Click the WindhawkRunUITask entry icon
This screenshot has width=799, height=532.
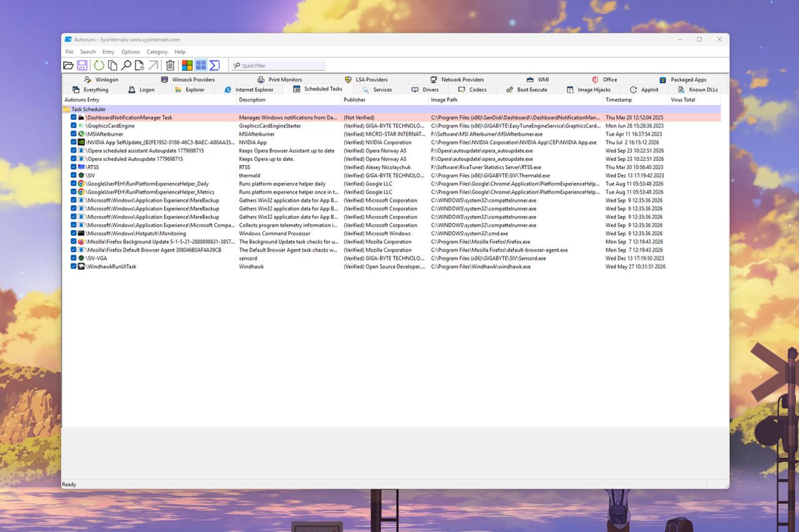(x=81, y=266)
